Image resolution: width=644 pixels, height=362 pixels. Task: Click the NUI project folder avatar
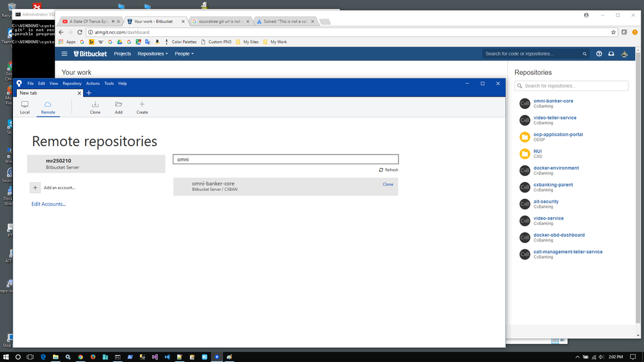[x=525, y=153]
